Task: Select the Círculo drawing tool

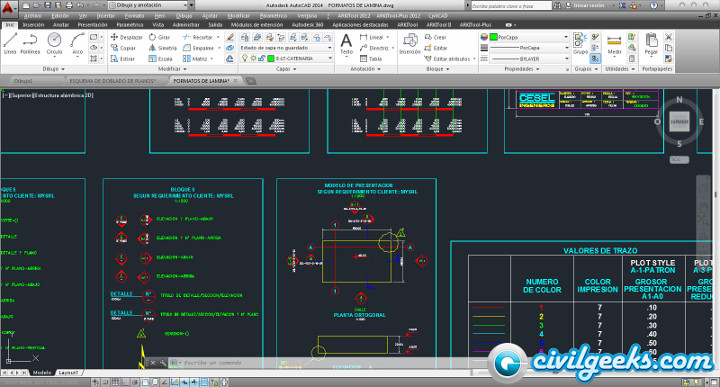Action: click(x=54, y=44)
